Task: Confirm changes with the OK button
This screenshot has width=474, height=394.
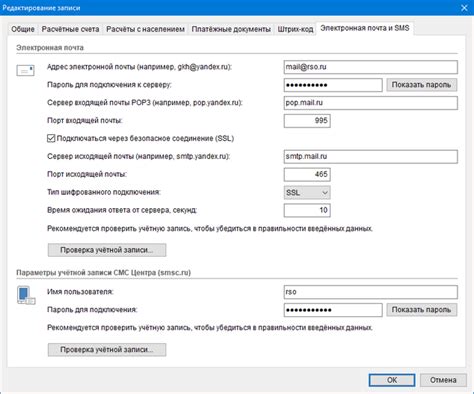Action: pos(392,380)
